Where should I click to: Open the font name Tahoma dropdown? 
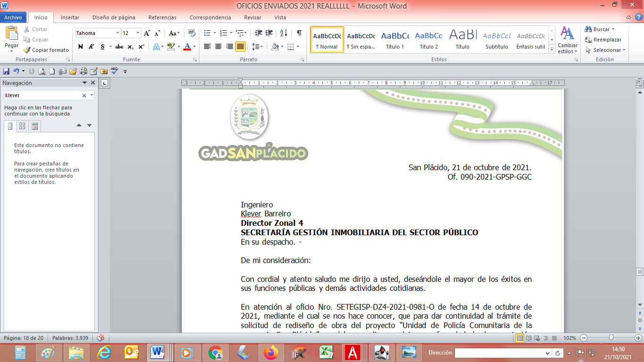[117, 33]
